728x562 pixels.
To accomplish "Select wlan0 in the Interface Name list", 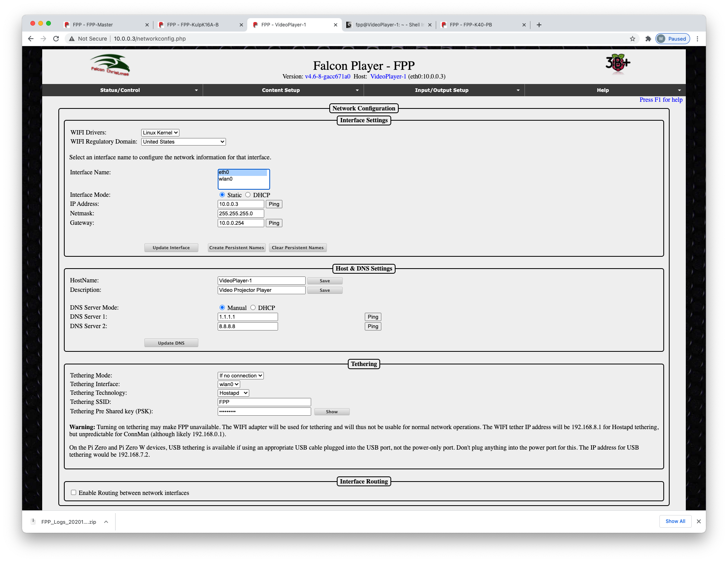I will click(x=226, y=179).
